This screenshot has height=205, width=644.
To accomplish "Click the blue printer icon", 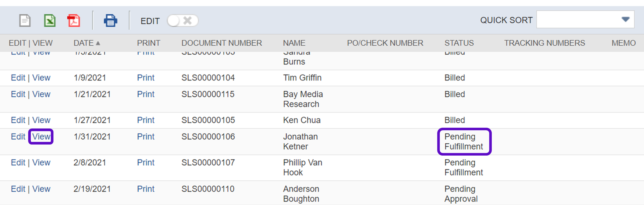I will (110, 21).
